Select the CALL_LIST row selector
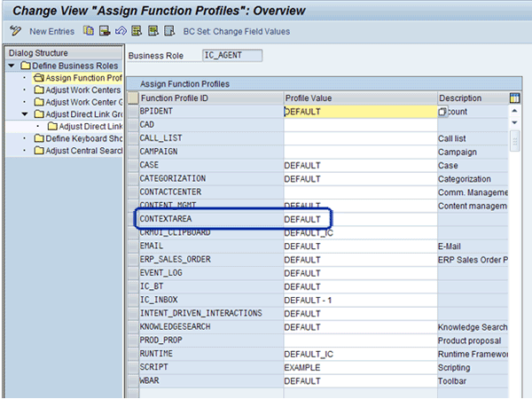532x399 pixels. pos(133,138)
